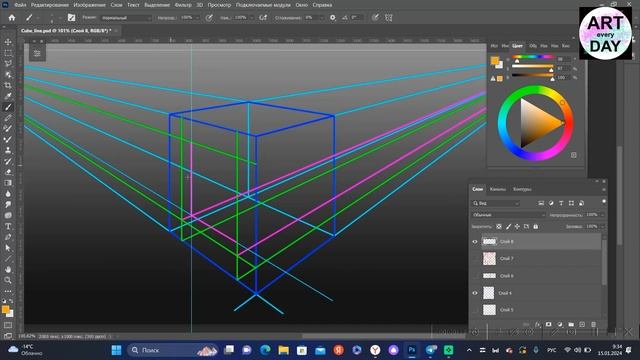Screen dimensions: 640x360
Task: Open smoothing options gear icon
Action: [333, 18]
